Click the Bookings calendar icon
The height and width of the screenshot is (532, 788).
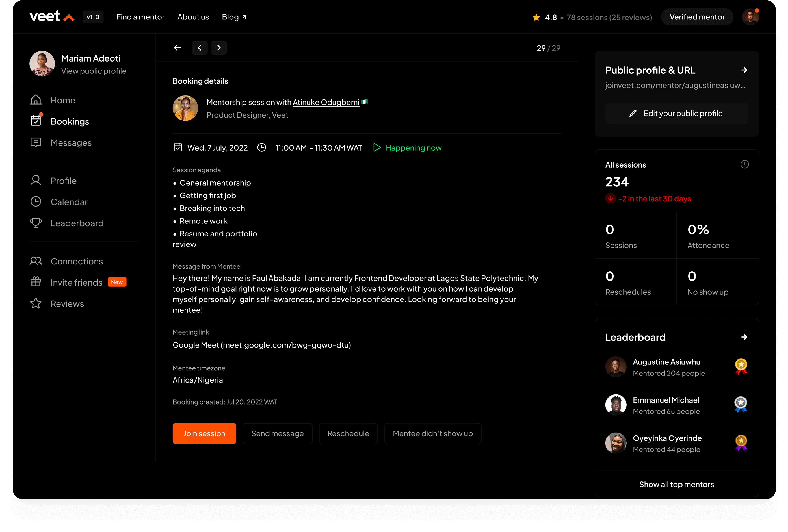36,121
